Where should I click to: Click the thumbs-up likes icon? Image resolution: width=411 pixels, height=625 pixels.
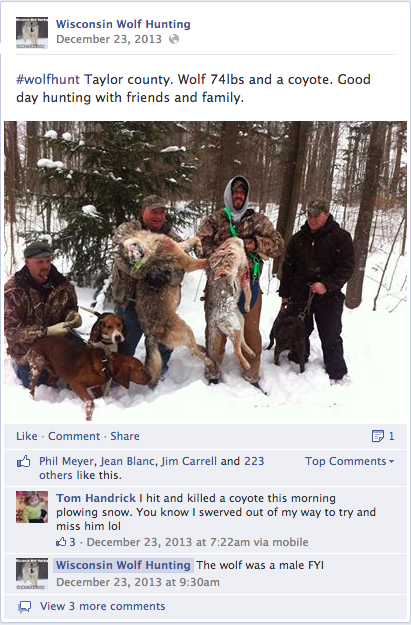click(24, 462)
